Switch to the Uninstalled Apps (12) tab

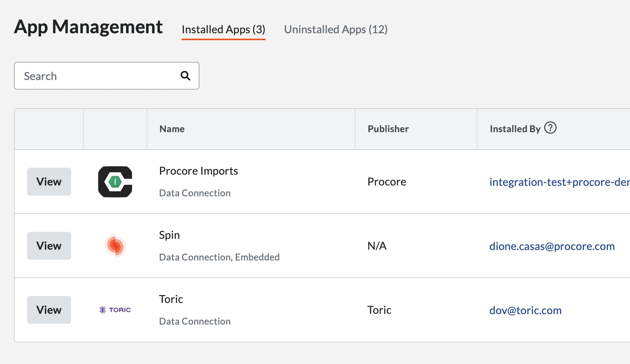[x=336, y=29]
